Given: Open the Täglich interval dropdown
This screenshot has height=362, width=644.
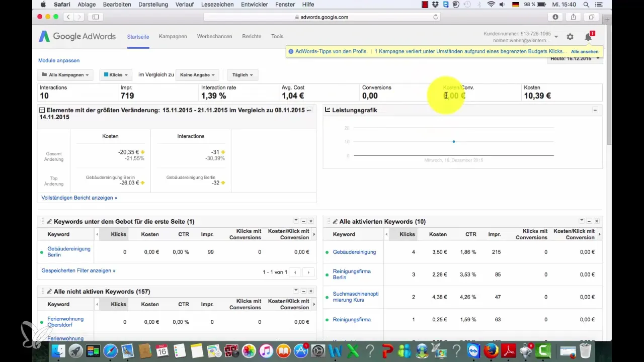Looking at the screenshot, I should tap(243, 75).
